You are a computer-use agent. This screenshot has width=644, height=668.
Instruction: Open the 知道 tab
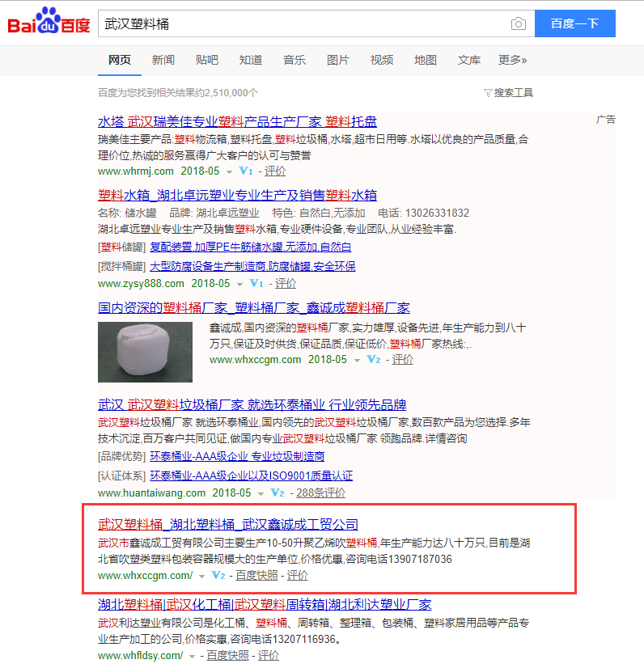(251, 60)
